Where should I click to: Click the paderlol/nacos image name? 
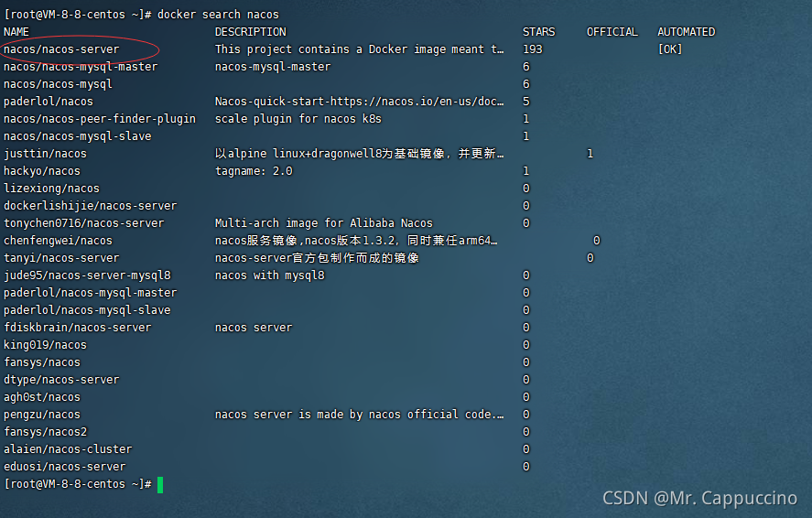49,102
